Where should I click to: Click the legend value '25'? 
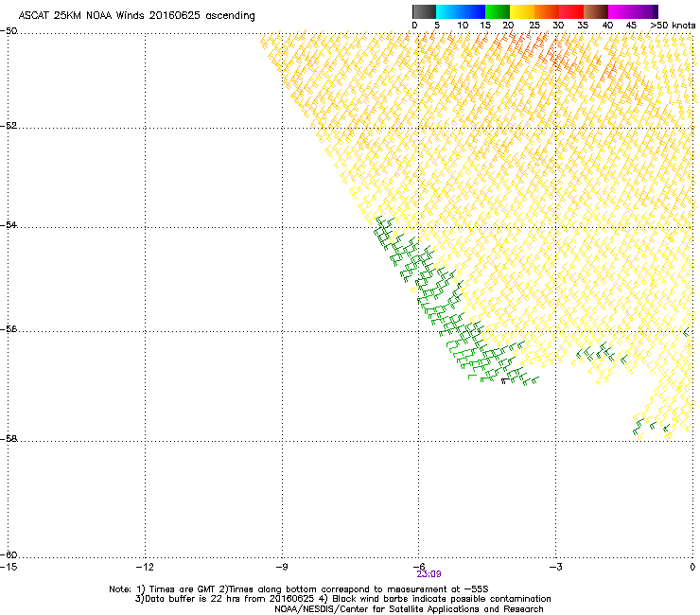click(x=534, y=26)
